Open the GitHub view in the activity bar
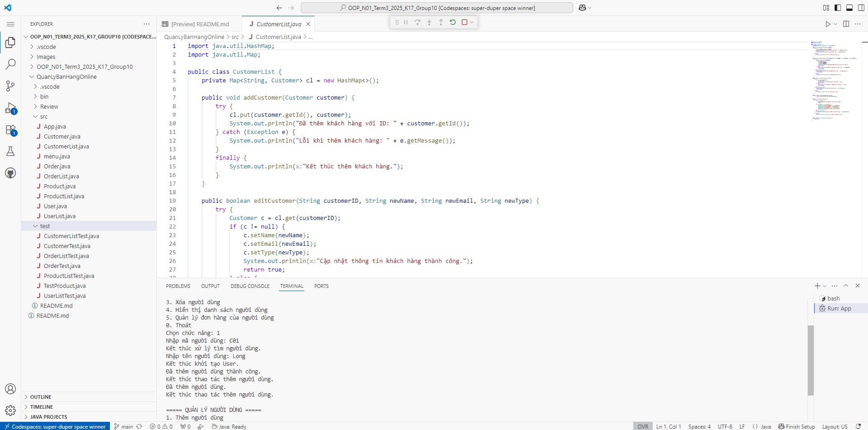 click(10, 173)
